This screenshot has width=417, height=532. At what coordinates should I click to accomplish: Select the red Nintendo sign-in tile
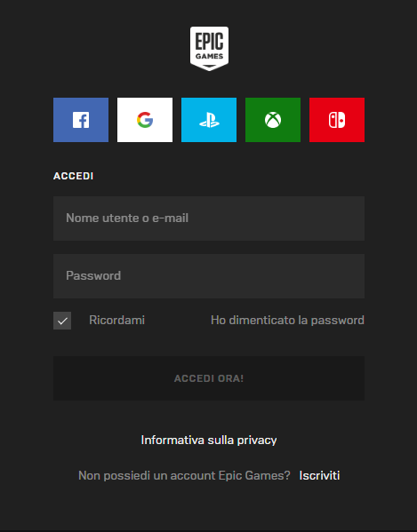[x=337, y=120]
